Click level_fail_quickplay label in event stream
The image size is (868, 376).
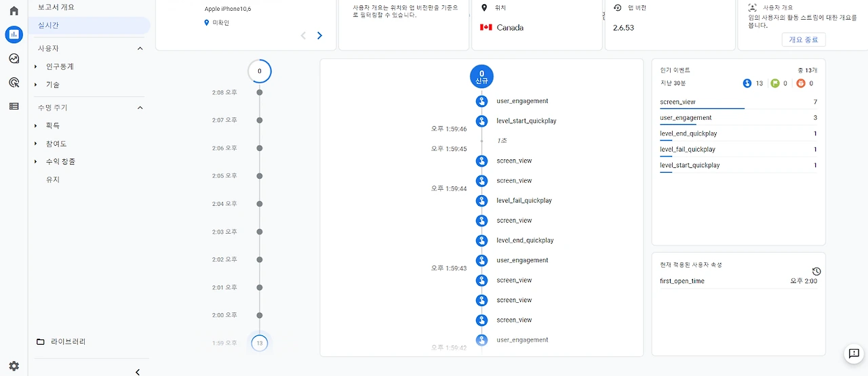pyautogui.click(x=524, y=201)
